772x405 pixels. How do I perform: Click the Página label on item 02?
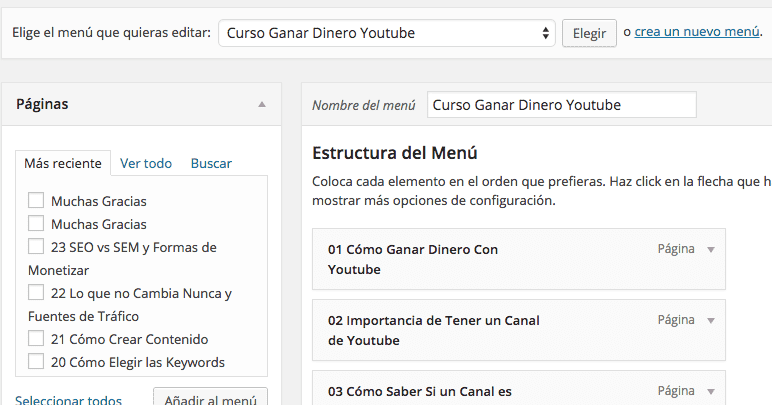(x=676, y=320)
